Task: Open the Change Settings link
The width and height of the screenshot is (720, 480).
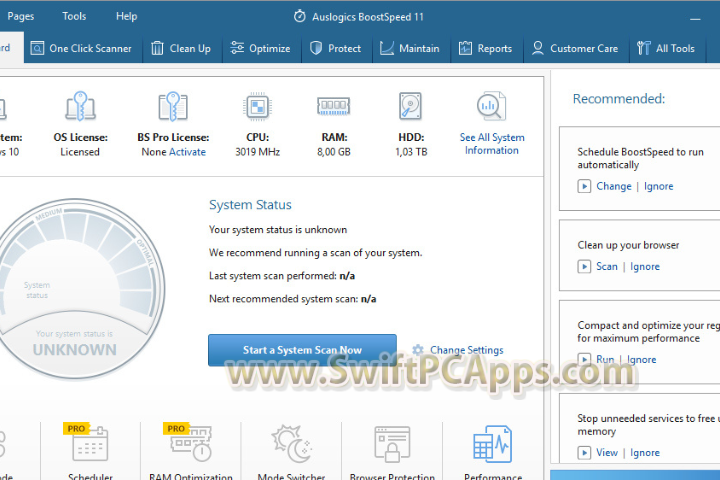Action: 467,350
